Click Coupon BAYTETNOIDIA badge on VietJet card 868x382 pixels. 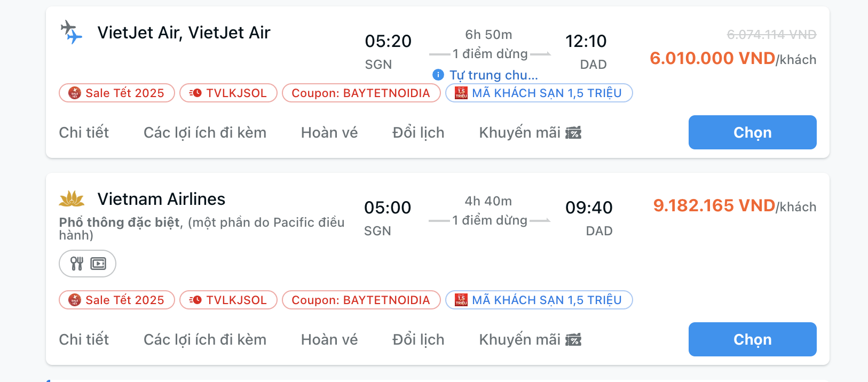(x=361, y=92)
